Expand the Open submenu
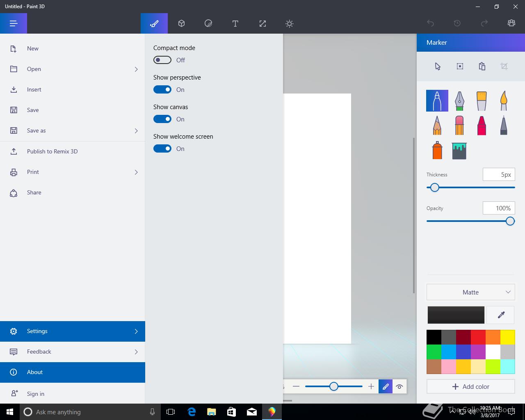This screenshot has width=525, height=420. pyautogui.click(x=136, y=69)
